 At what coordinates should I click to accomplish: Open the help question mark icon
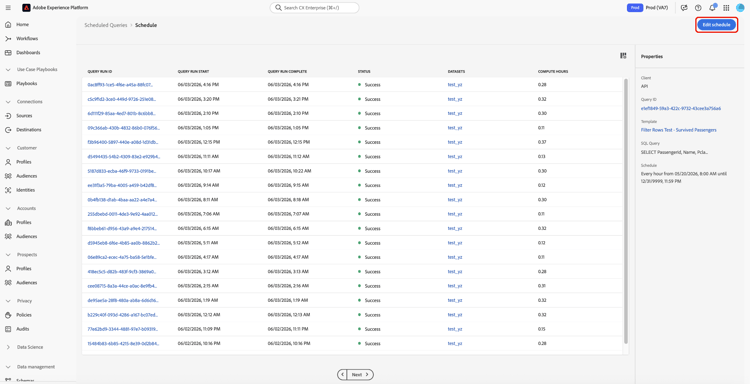[698, 8]
